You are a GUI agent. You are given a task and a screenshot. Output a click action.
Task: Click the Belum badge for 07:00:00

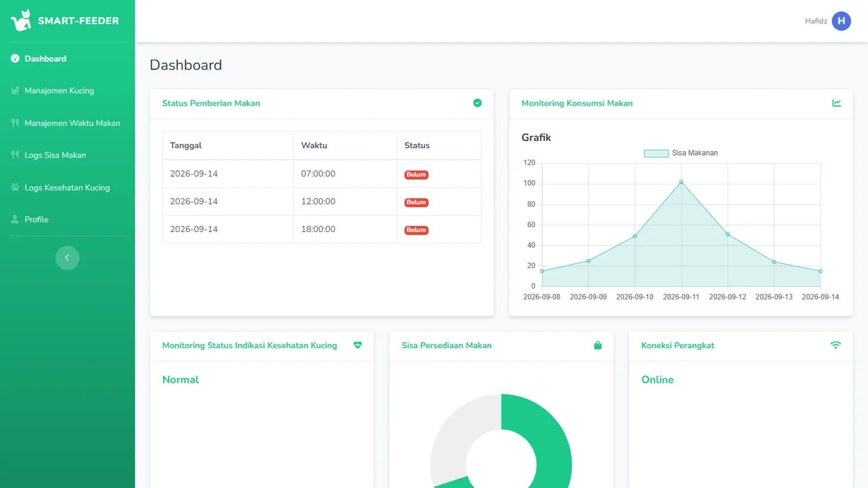tap(416, 175)
